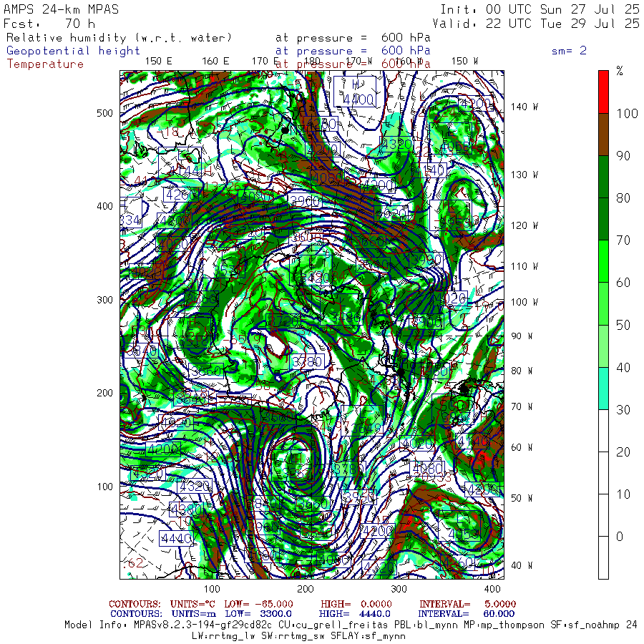This screenshot has width=644, height=644.
Task: Click the white 10–20% color bar segment
Action: tap(603, 473)
